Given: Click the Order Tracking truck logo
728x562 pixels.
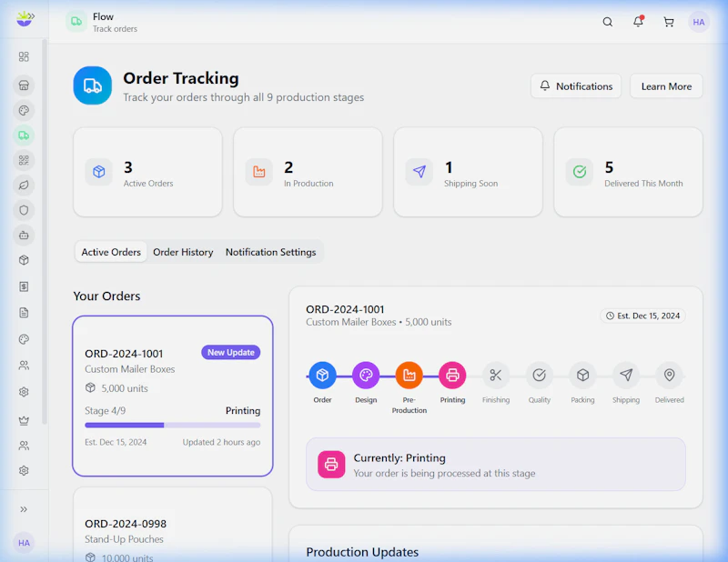Looking at the screenshot, I should click(x=93, y=85).
